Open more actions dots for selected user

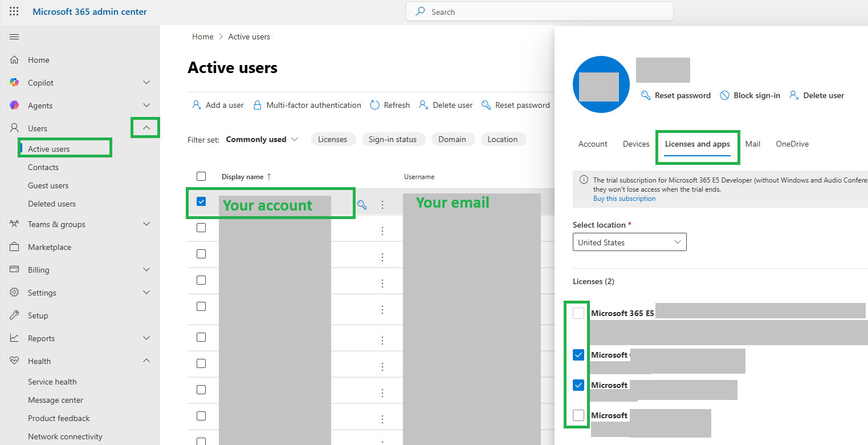point(382,204)
